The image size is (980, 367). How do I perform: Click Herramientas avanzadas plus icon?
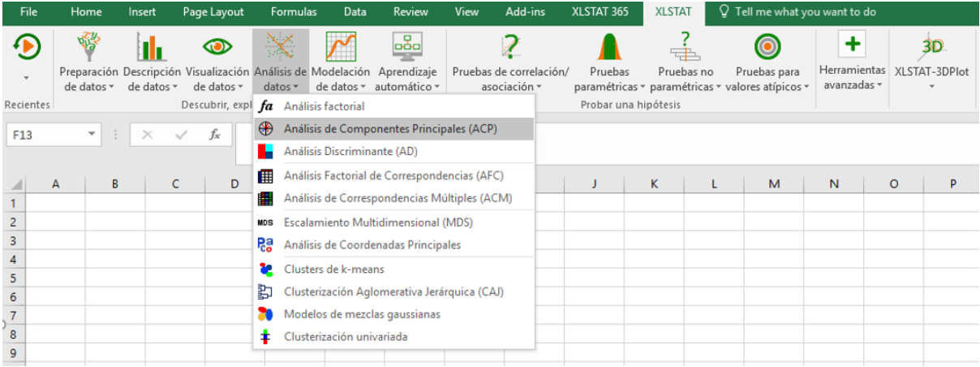tap(851, 45)
